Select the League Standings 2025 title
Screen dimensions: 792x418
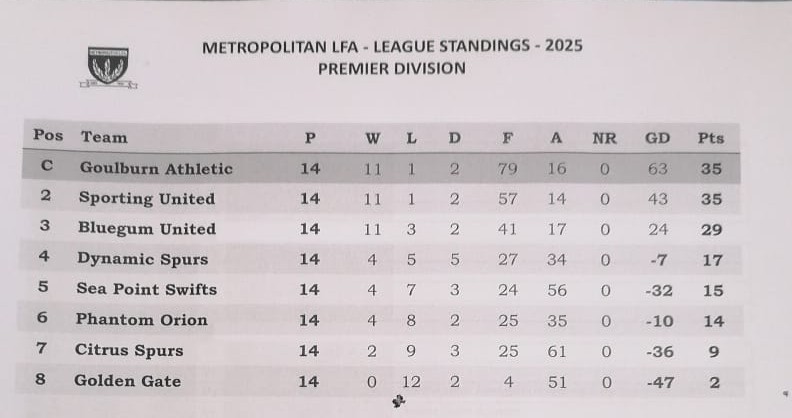392,46
